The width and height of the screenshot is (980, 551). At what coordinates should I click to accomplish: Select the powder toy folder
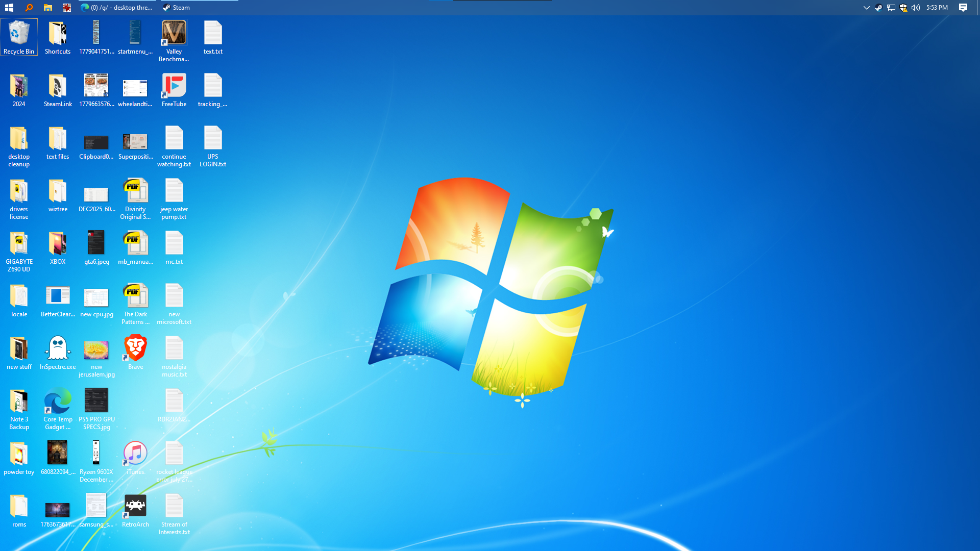[19, 458]
